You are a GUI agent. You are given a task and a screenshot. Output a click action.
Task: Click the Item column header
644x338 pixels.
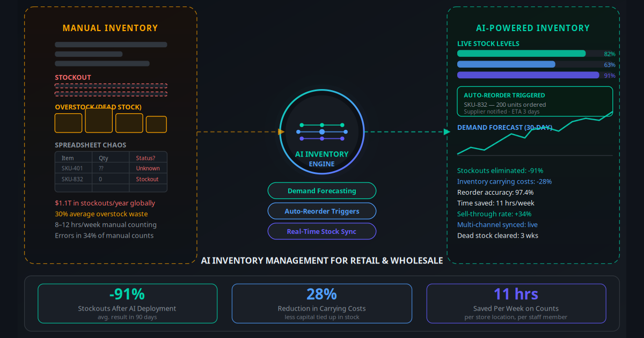pos(68,158)
